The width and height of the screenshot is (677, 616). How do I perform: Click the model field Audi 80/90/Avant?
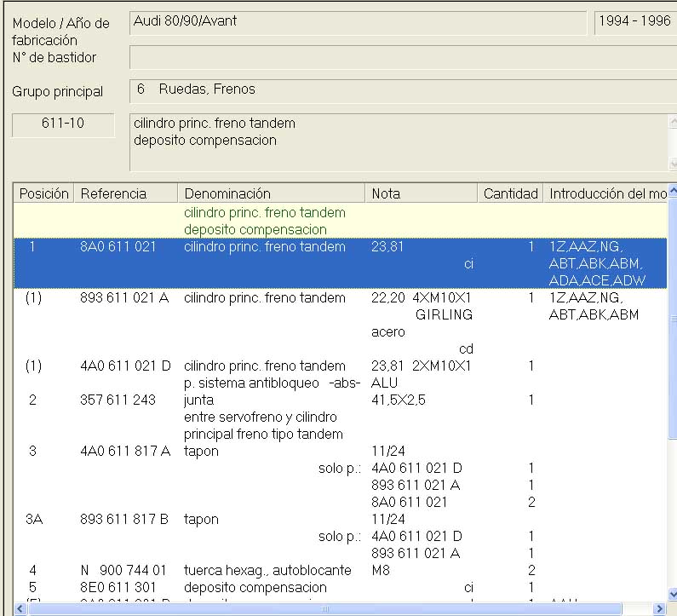click(358, 22)
